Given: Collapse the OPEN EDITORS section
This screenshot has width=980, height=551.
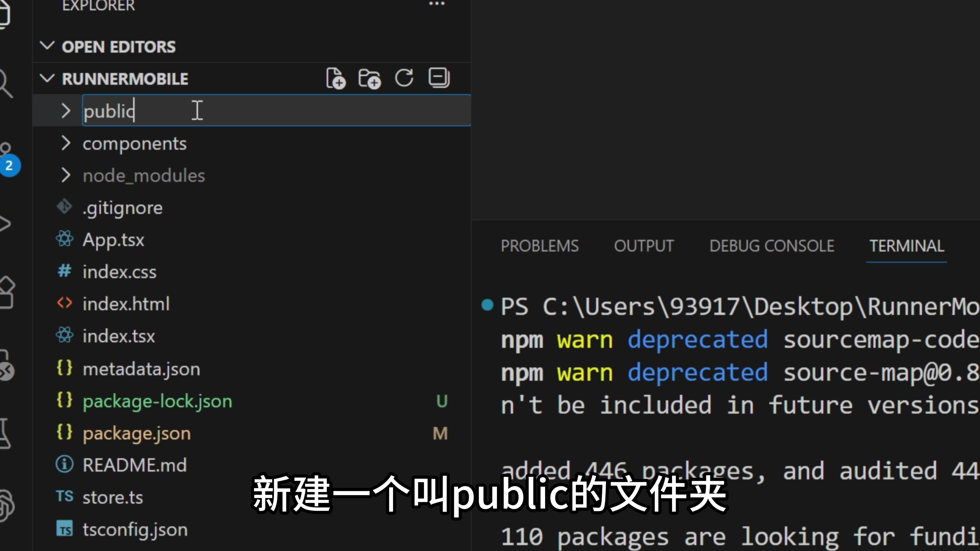Looking at the screenshot, I should (x=47, y=46).
